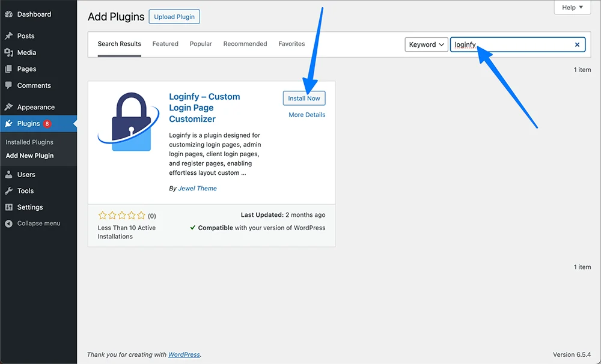Open the Users menu label

(26, 174)
